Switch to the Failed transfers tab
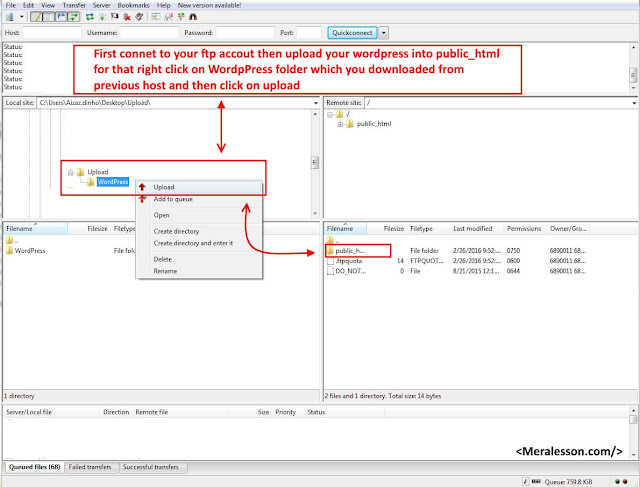The height and width of the screenshot is (487, 640). (x=90, y=467)
